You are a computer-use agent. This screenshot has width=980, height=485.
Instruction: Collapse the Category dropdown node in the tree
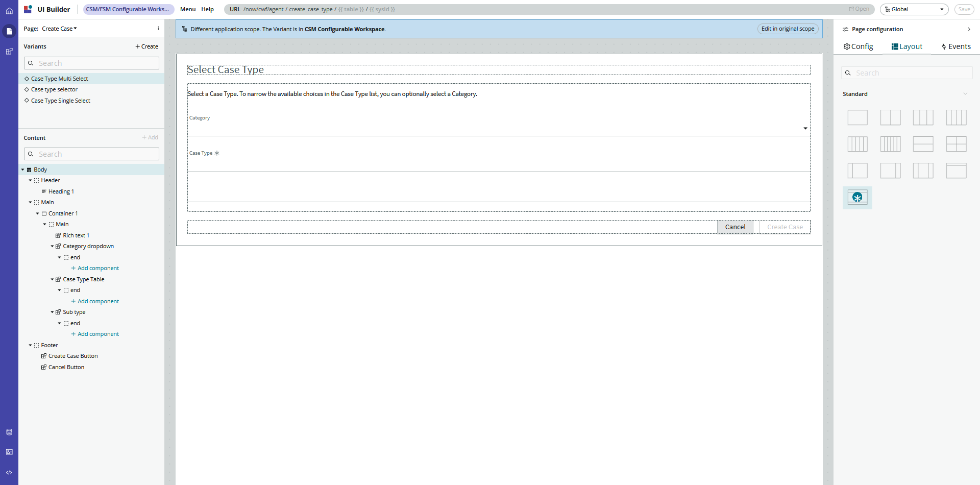click(52, 246)
